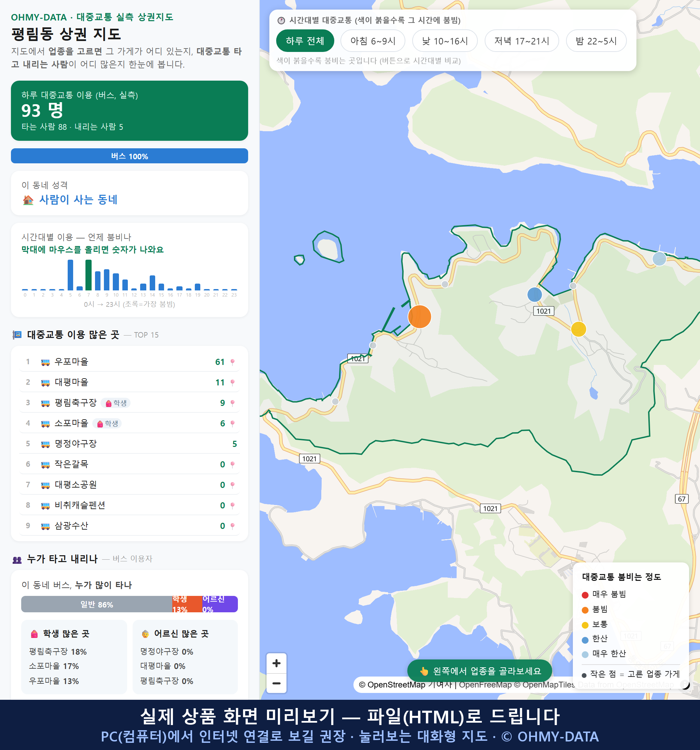Click the purple 어르신 0% segment
Image resolution: width=700 pixels, height=750 pixels.
(x=220, y=604)
